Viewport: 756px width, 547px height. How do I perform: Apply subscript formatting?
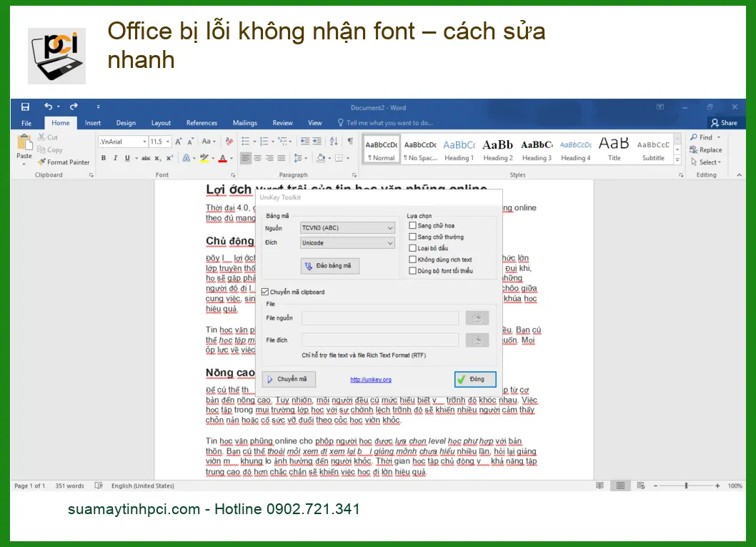click(158, 158)
